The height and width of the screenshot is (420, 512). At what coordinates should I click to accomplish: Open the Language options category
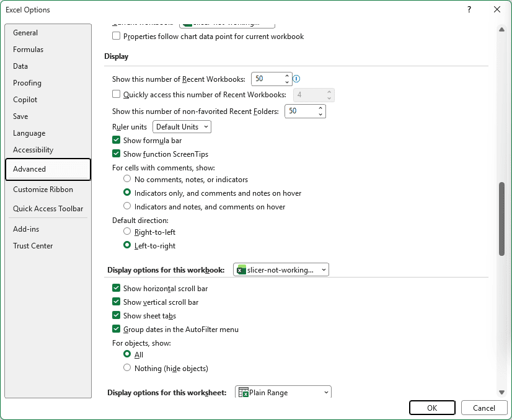[x=48, y=133]
